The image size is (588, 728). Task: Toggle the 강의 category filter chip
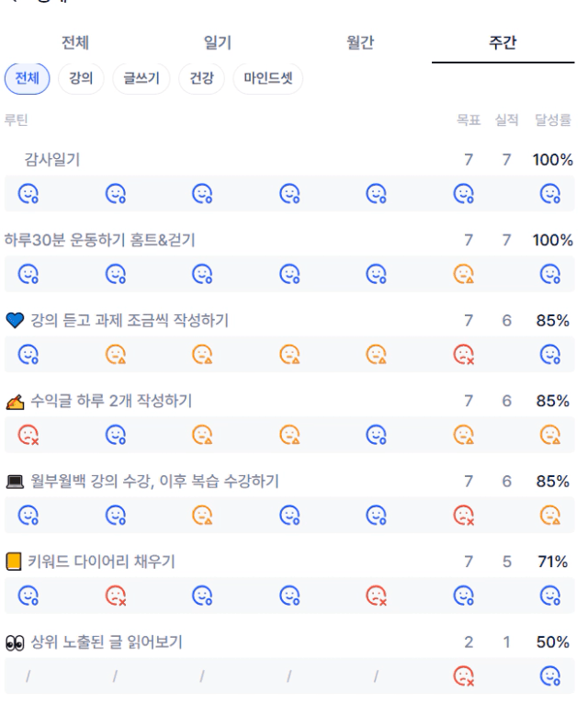pyautogui.click(x=81, y=78)
